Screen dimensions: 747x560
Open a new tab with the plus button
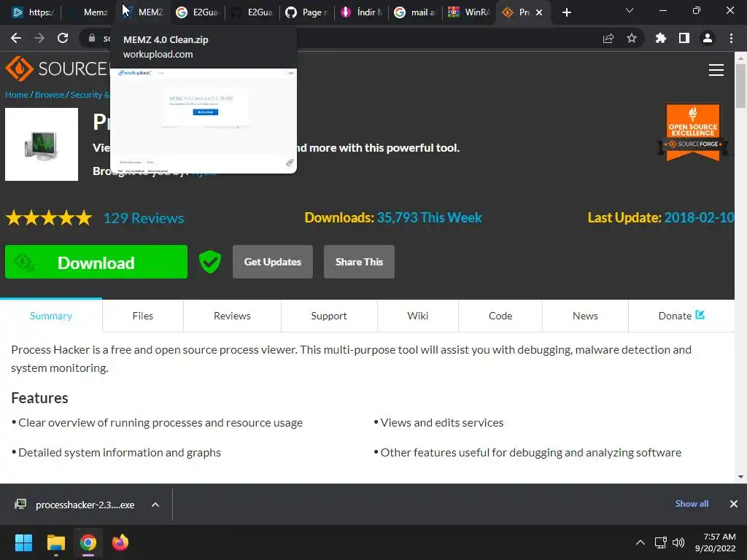click(x=566, y=12)
